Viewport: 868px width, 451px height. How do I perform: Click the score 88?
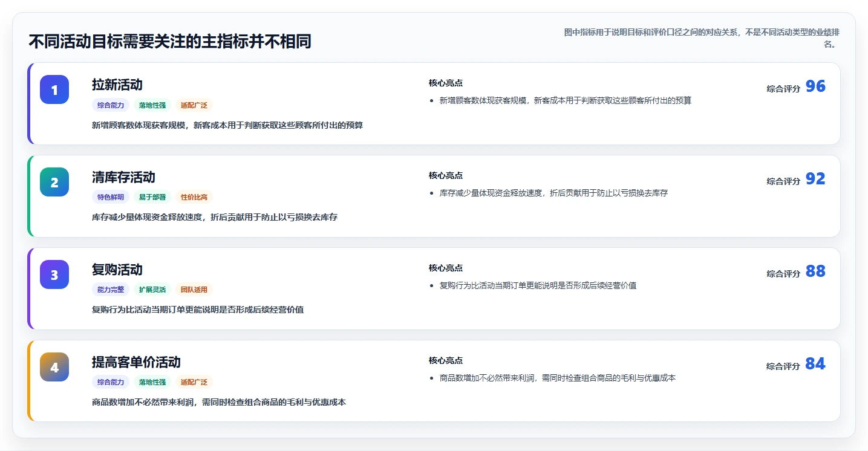click(815, 271)
